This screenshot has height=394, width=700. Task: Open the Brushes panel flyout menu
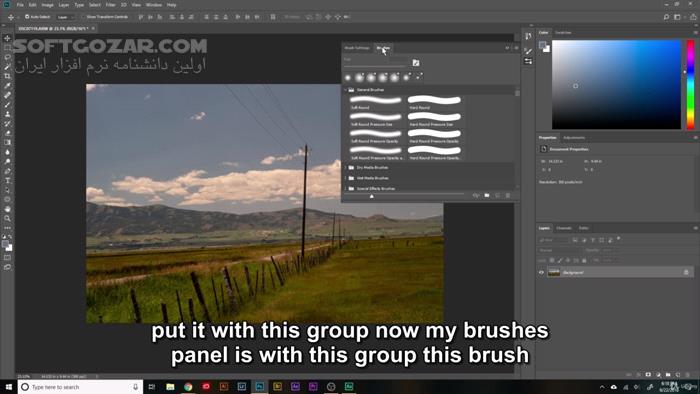516,48
